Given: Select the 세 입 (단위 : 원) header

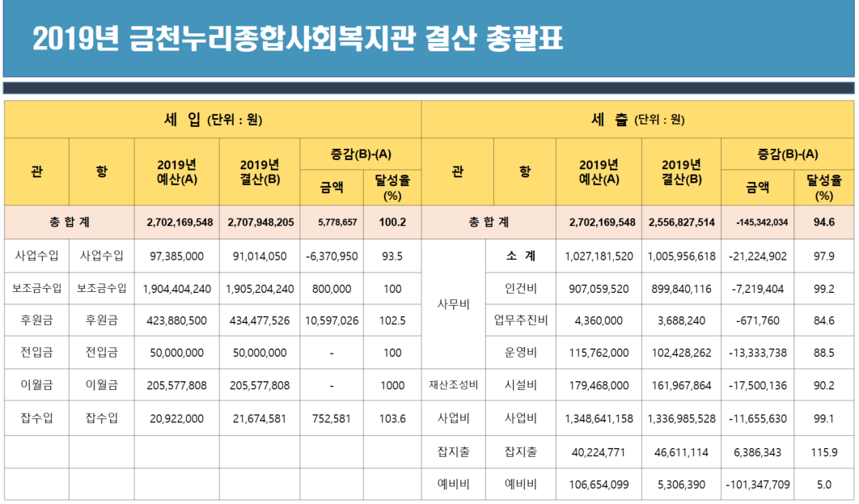Looking at the screenshot, I should tap(213, 120).
